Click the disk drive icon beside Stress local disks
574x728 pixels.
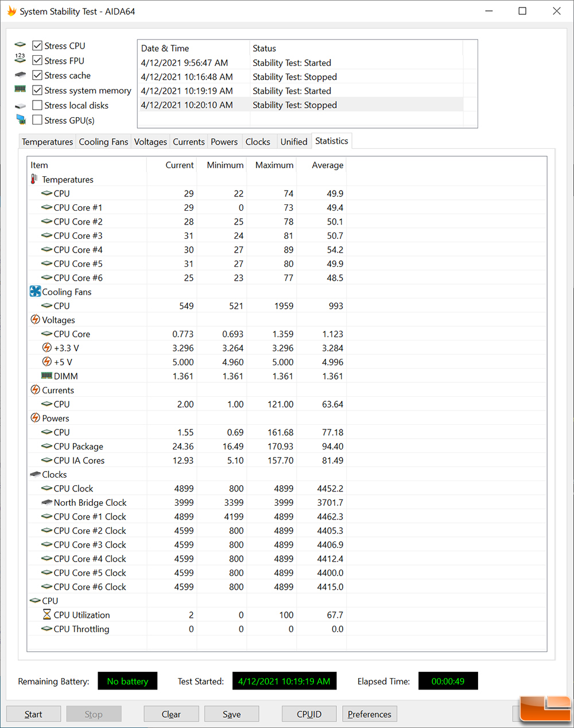coord(21,106)
